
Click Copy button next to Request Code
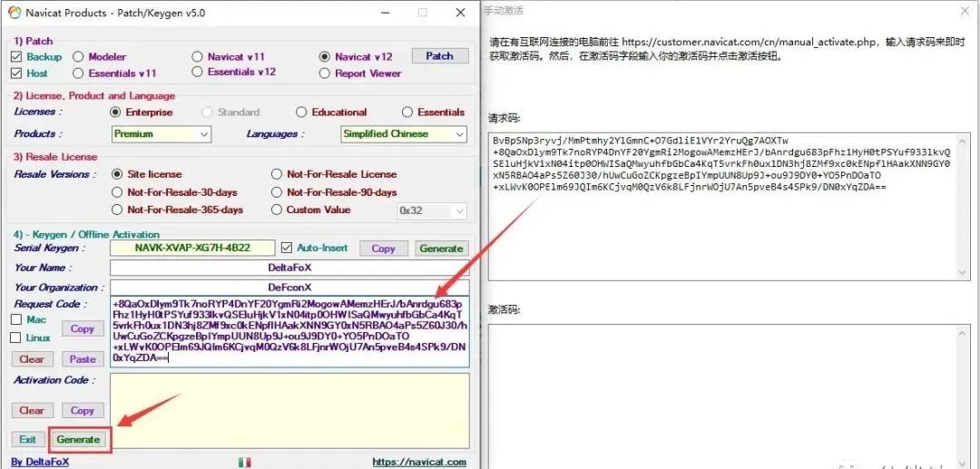point(82,328)
